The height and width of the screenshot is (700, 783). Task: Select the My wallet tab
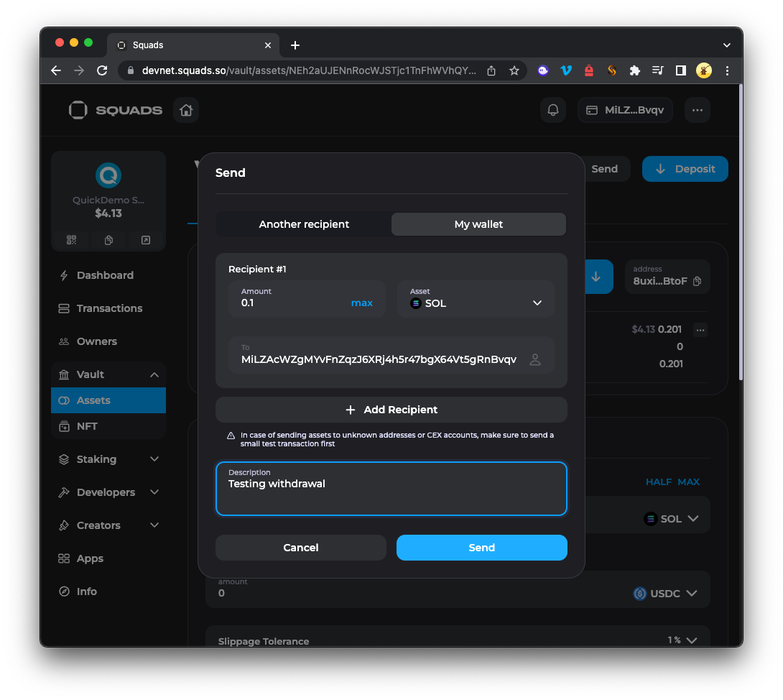point(478,224)
